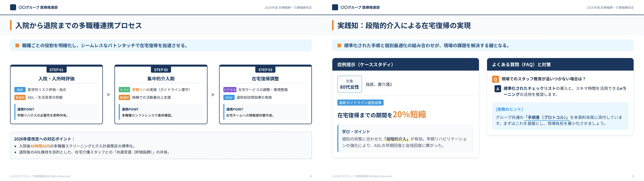
Task: Click 2026年度 診療報酬・介護報酬改定 on the page 5 slide
Action: [610, 7]
